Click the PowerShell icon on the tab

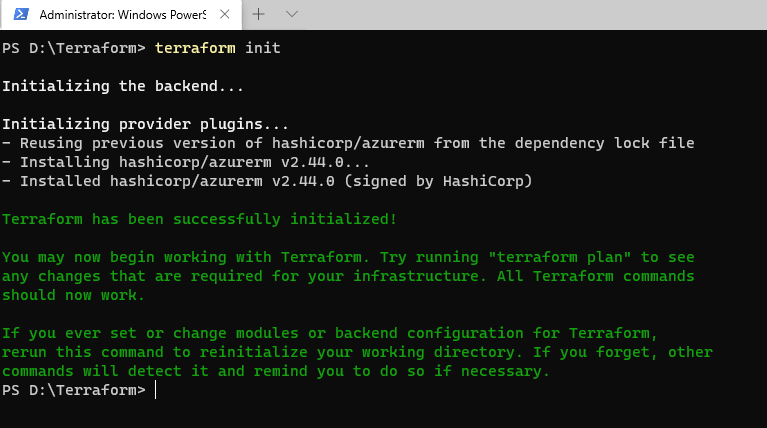(x=21, y=14)
